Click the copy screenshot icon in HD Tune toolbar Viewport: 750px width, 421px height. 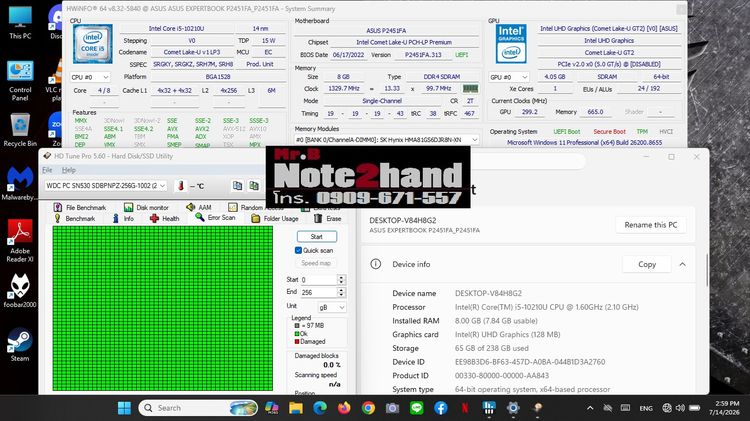tap(254, 186)
